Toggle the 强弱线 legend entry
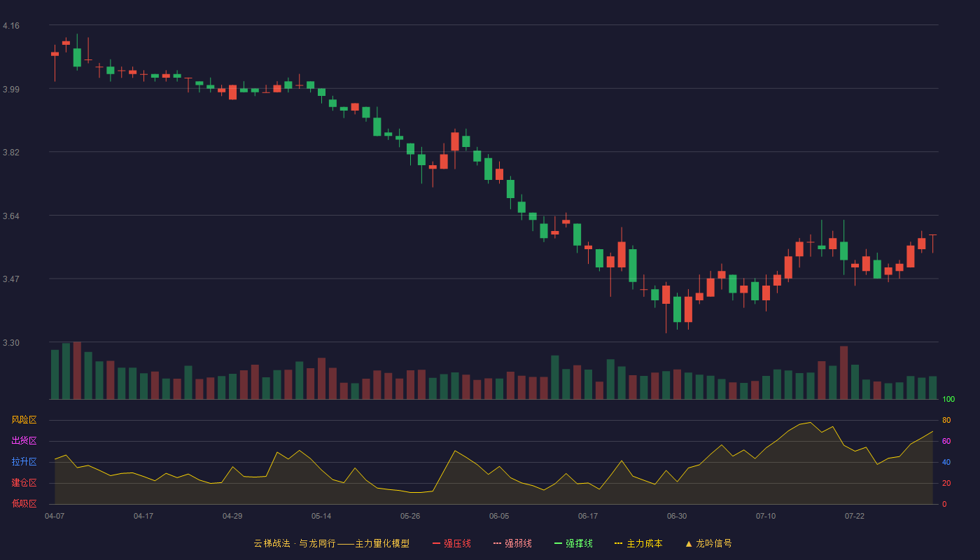The height and width of the screenshot is (560, 980). pyautogui.click(x=512, y=543)
